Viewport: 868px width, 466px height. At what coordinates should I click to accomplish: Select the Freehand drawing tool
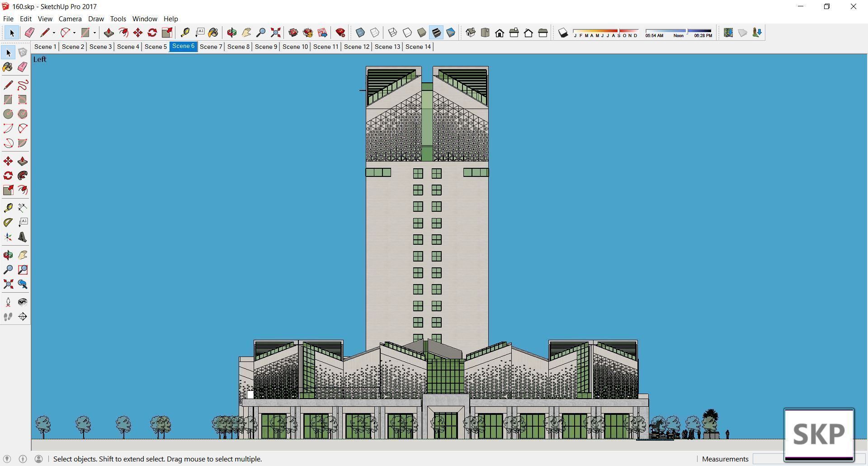[23, 85]
